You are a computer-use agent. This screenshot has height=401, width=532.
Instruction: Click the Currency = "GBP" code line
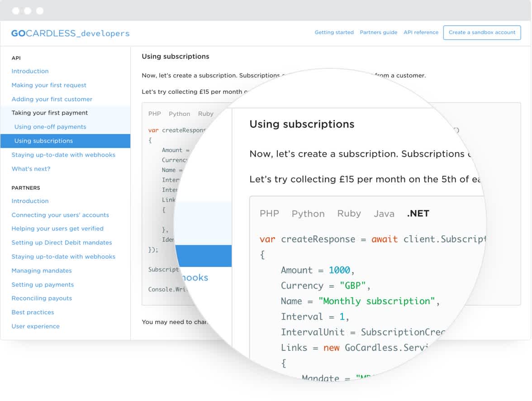[325, 286]
